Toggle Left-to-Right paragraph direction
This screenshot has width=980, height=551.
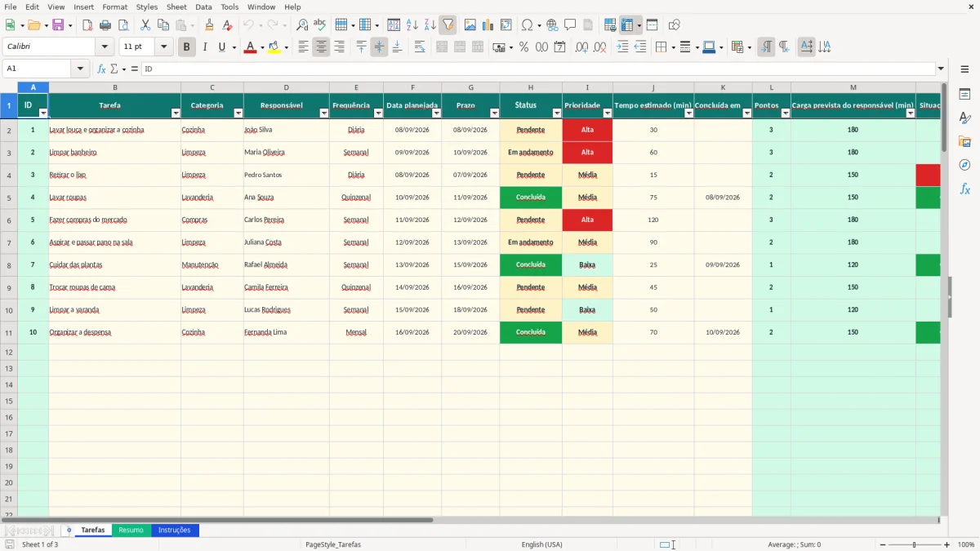click(766, 47)
